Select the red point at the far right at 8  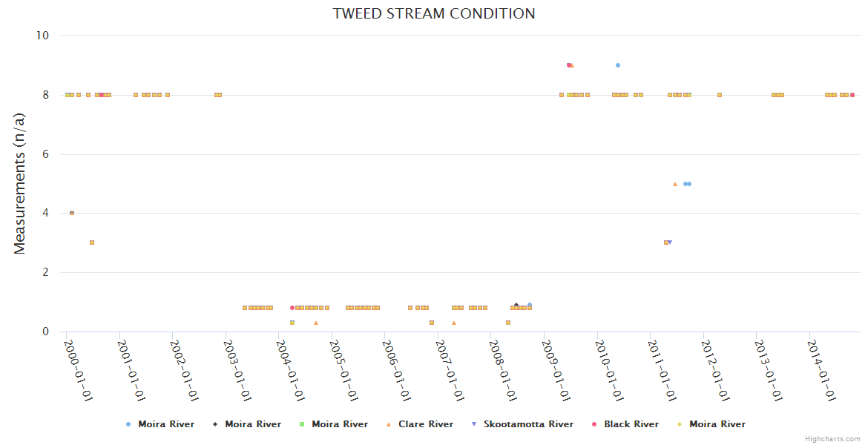[852, 95]
